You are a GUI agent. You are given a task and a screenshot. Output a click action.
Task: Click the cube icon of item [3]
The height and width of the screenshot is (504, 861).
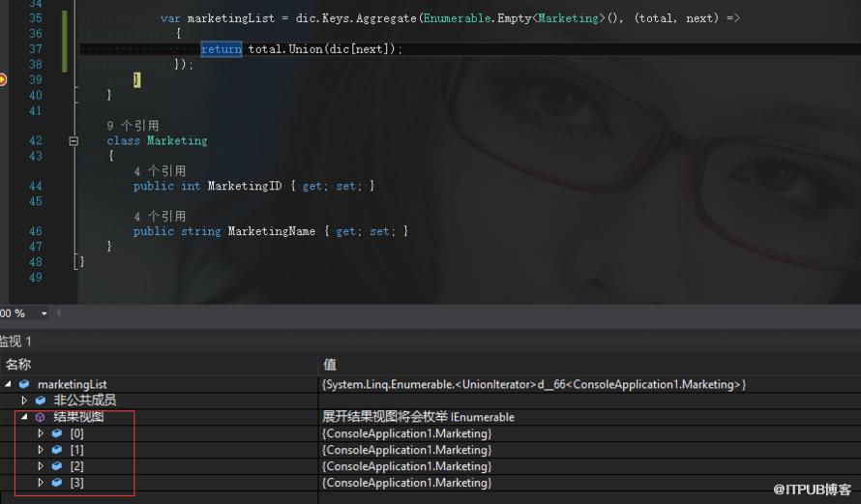tap(57, 483)
